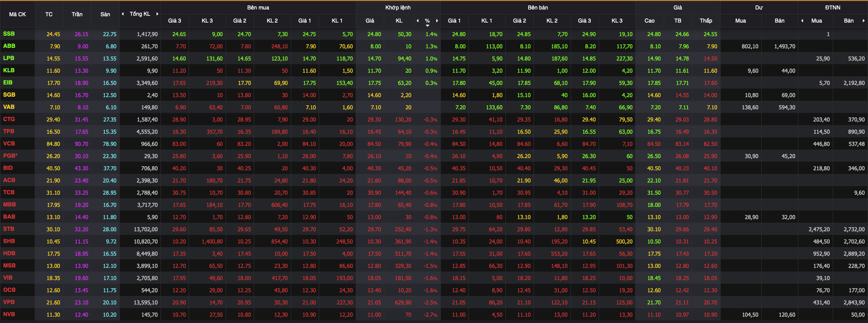Image resolution: width=868 pixels, height=323 pixels.
Task: Sort by the Sàn floor price header
Action: coord(105,14)
